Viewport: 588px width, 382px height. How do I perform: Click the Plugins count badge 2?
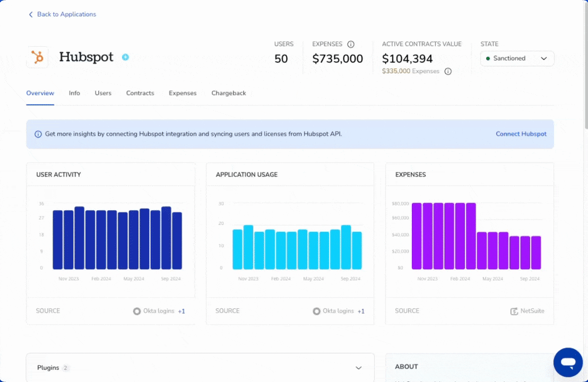click(65, 368)
